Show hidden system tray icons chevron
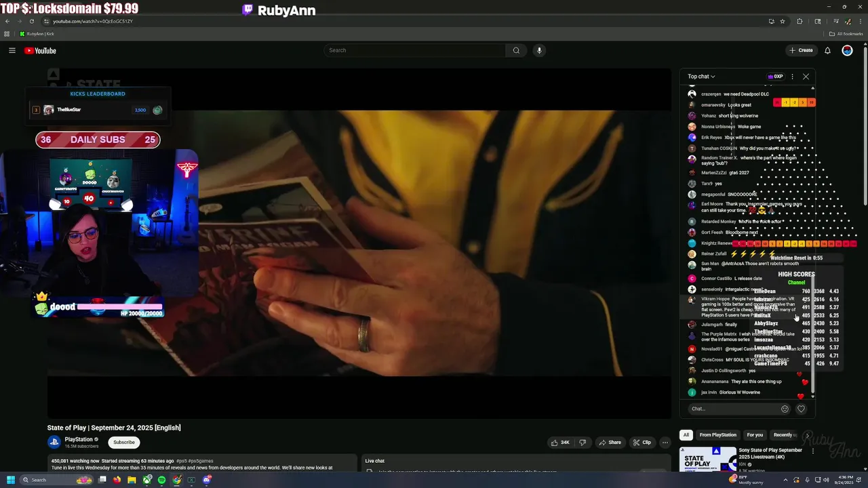 coord(787,480)
